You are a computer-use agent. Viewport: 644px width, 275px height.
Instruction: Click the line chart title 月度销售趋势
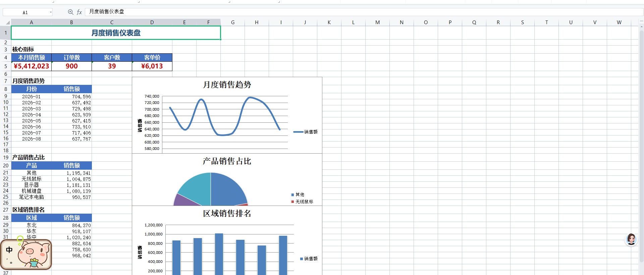click(x=227, y=85)
